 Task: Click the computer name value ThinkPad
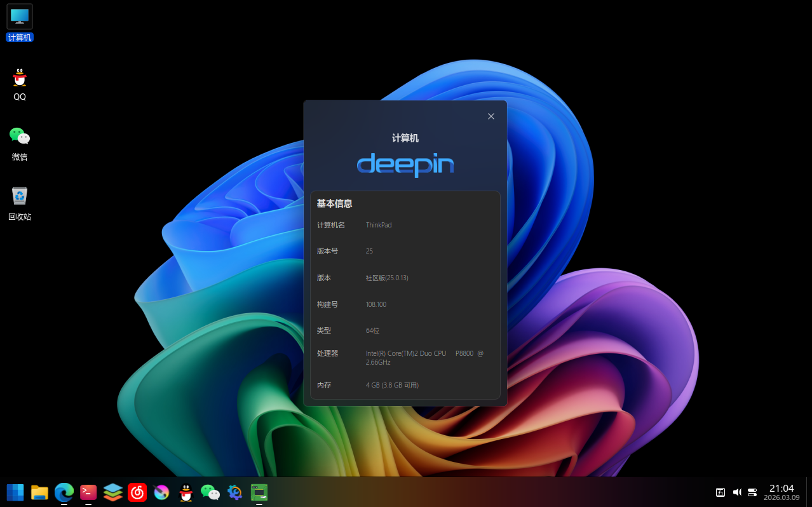point(379,225)
